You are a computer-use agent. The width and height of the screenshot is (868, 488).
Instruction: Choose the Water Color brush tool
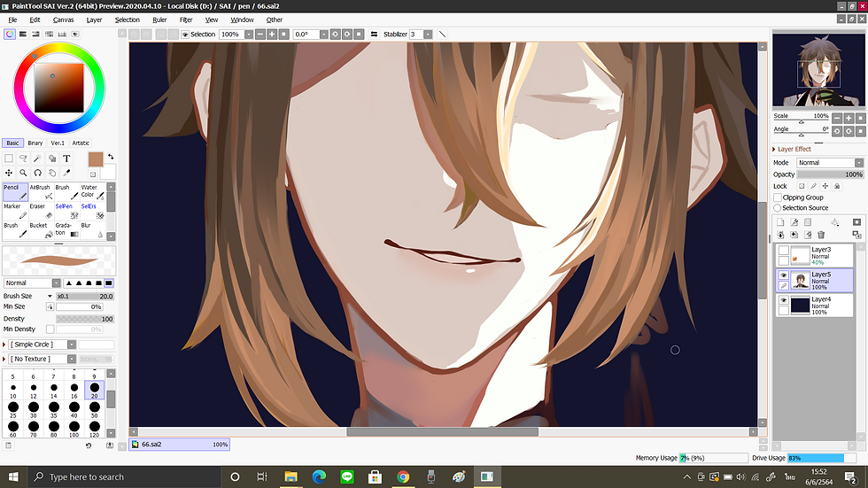pyautogui.click(x=92, y=192)
